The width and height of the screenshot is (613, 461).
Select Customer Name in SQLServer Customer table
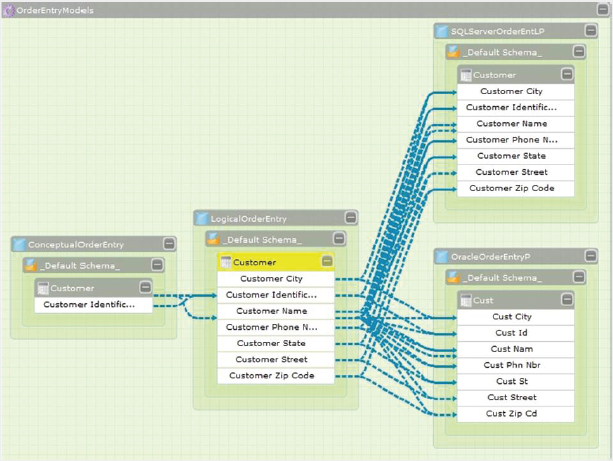(x=516, y=124)
